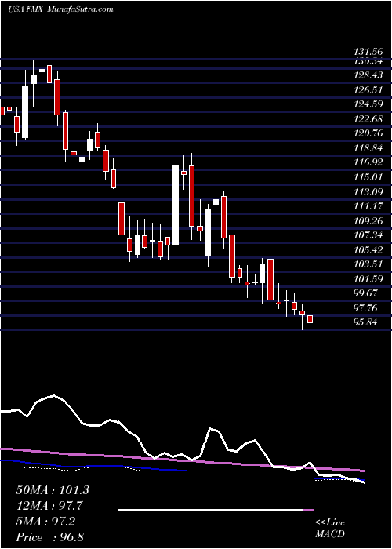The image size is (392, 549).
Task: Click the 131.56 price label
Action: [x=368, y=53]
